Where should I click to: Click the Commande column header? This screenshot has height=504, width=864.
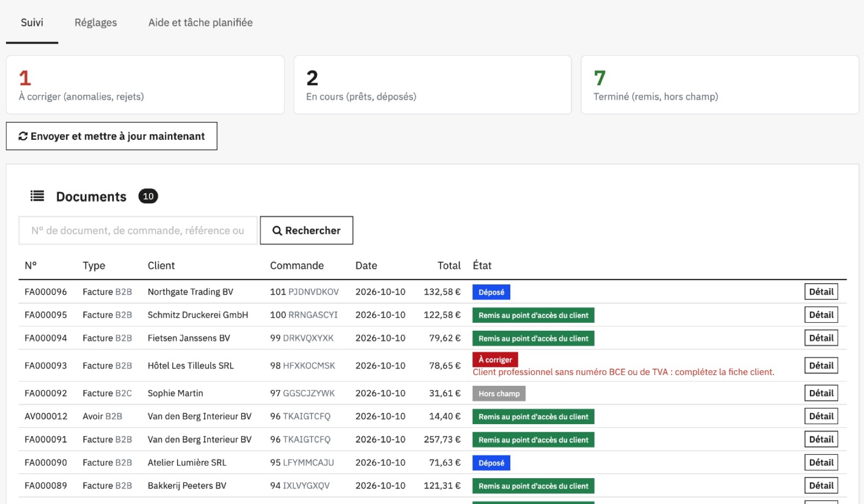pyautogui.click(x=297, y=265)
